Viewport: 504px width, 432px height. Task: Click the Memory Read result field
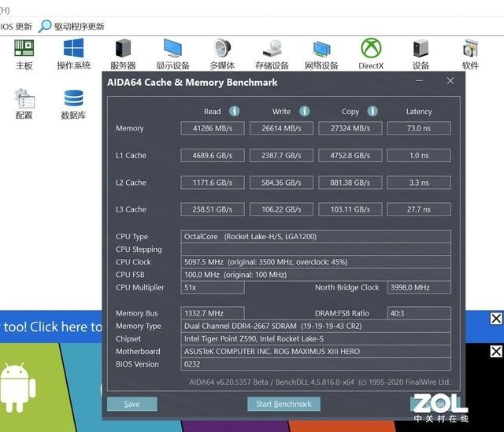[x=213, y=128]
